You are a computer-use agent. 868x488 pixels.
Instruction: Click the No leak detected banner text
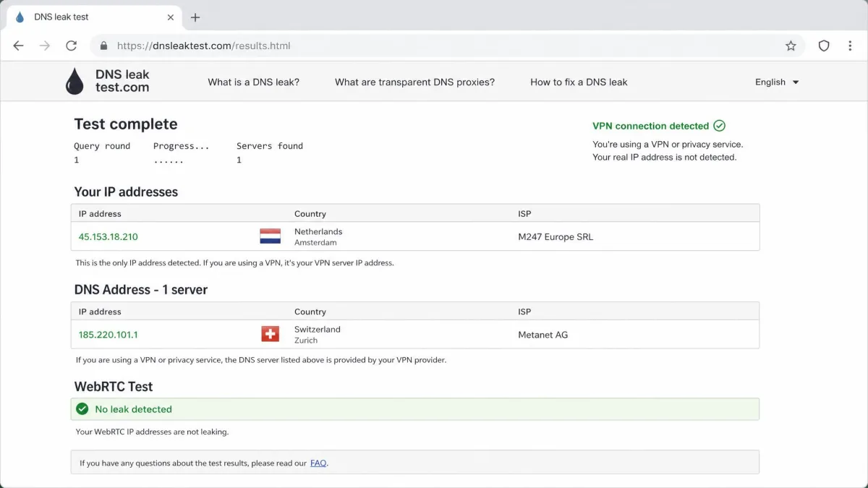click(x=134, y=409)
